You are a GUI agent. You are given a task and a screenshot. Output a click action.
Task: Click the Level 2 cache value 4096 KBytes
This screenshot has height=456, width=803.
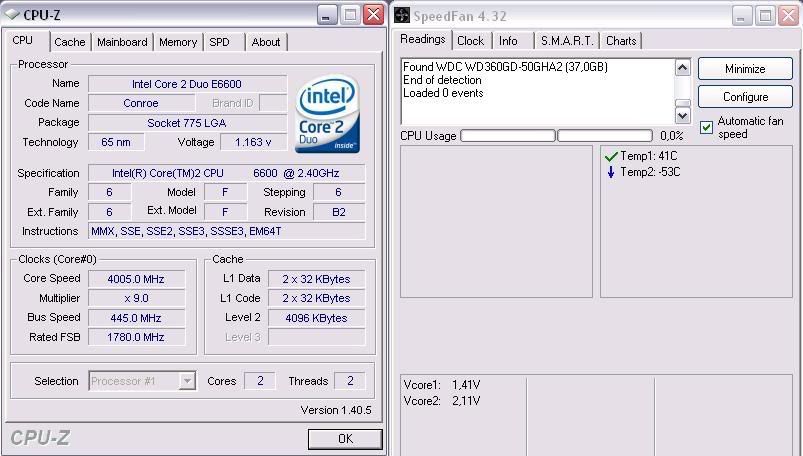tap(316, 318)
